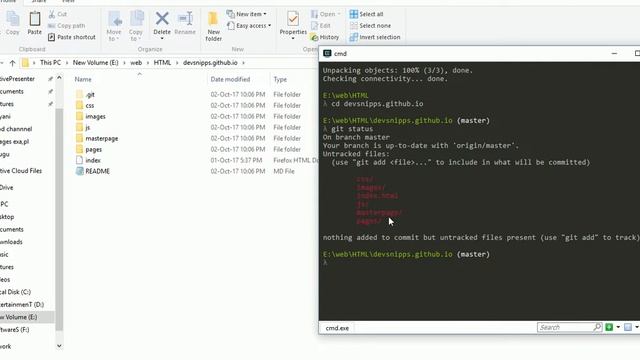This screenshot has width=640, height=360.
Task: Click the cmd window title icon
Action: 327,53
